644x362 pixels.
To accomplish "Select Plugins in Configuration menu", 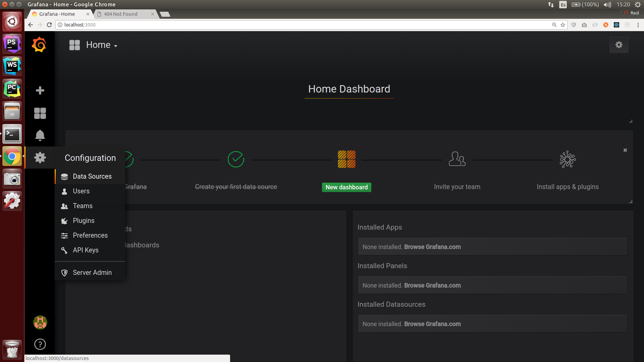I will coord(90,221).
